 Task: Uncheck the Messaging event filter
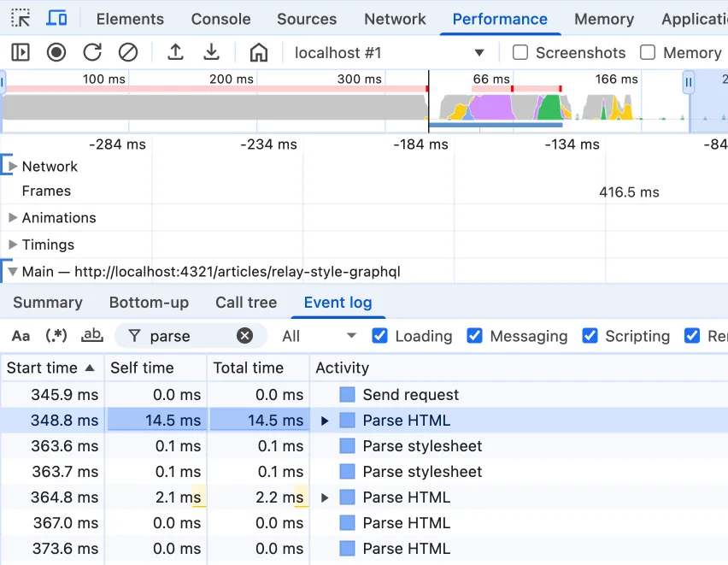(x=475, y=336)
